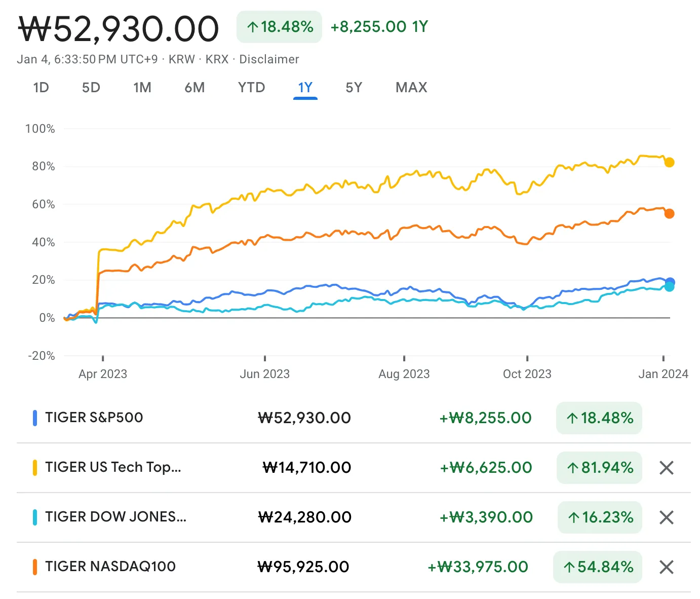Select the TIGER NASDAQ100 row
The width and height of the screenshot is (700, 599).
[x=110, y=567]
